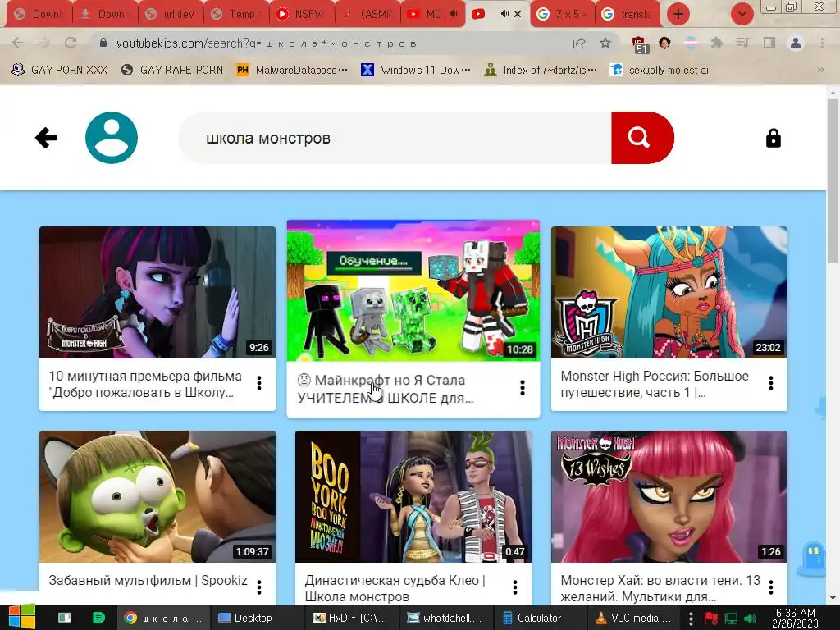This screenshot has height=630, width=840.
Task: Toggle the browser side panel icon
Action: [x=769, y=43]
